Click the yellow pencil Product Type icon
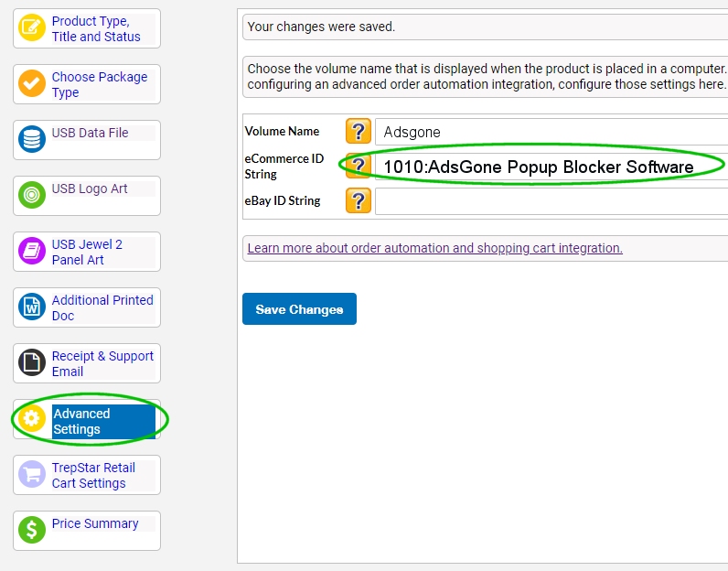Viewport: 728px width, 571px height. 32,27
